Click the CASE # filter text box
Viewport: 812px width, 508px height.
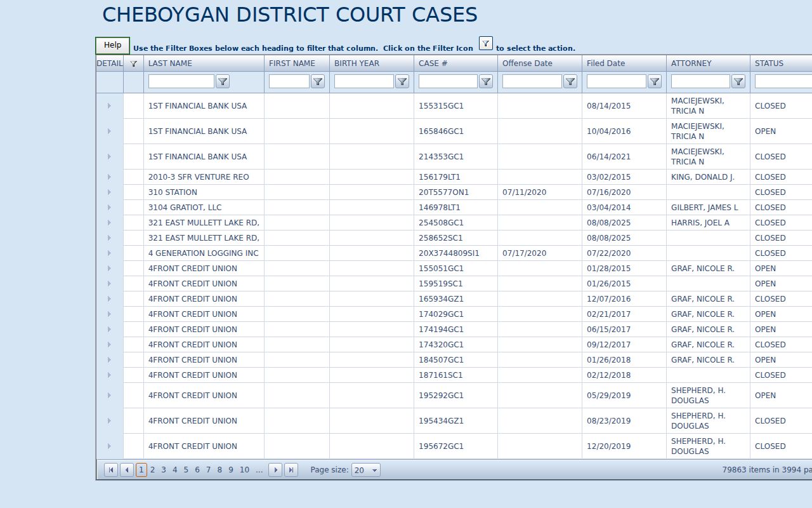click(448, 81)
